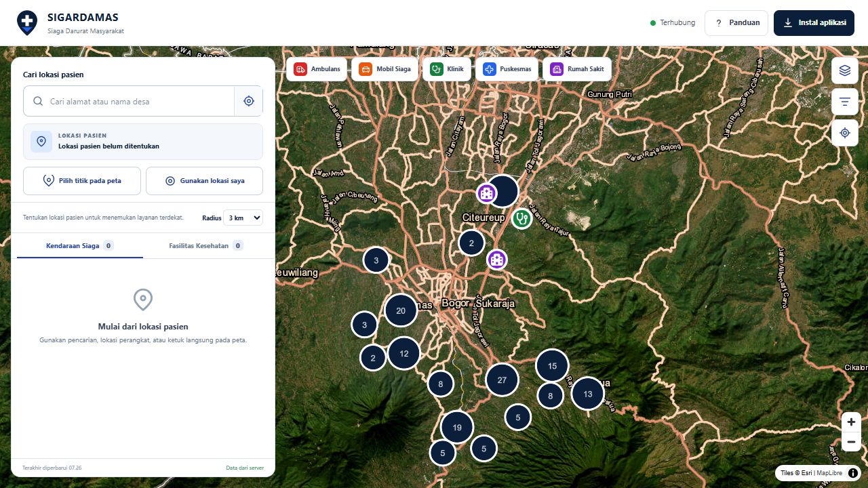Viewport: 868px width, 488px height.
Task: Click the green clinic marker near Citeureup
Action: pos(521,218)
